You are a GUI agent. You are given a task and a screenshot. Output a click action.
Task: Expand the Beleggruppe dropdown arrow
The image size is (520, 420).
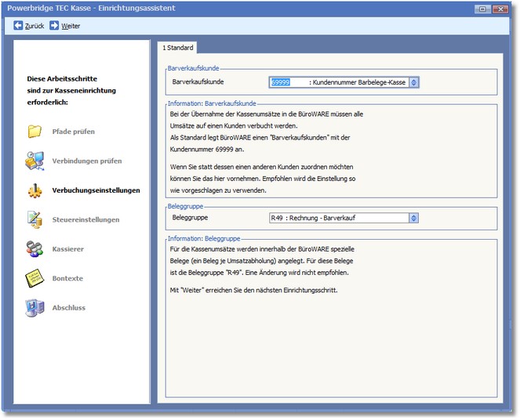pos(414,217)
